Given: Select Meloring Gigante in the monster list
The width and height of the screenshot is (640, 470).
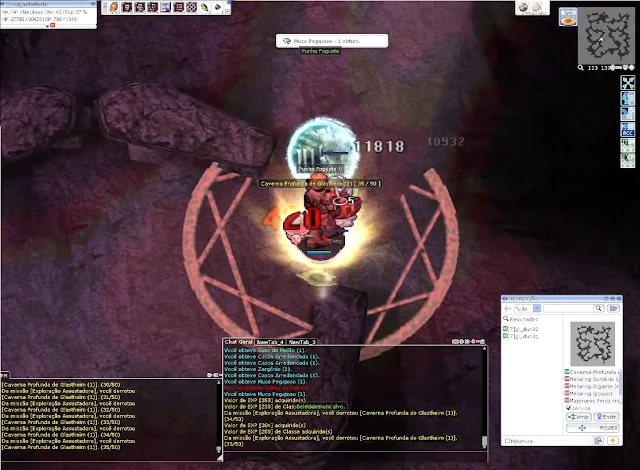Looking at the screenshot, I should 591,386.
